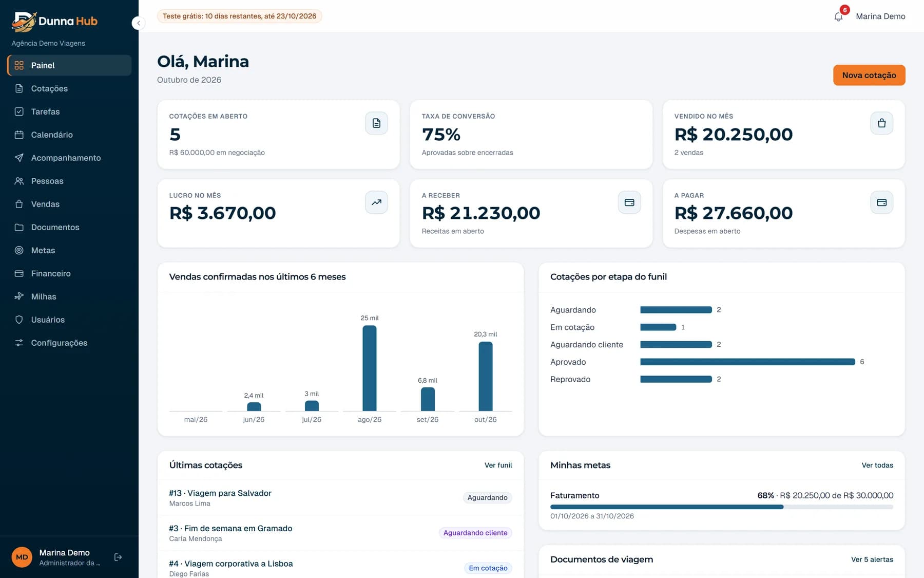This screenshot has width=924, height=578.
Task: Click the card icon in A pagar card
Action: click(881, 202)
